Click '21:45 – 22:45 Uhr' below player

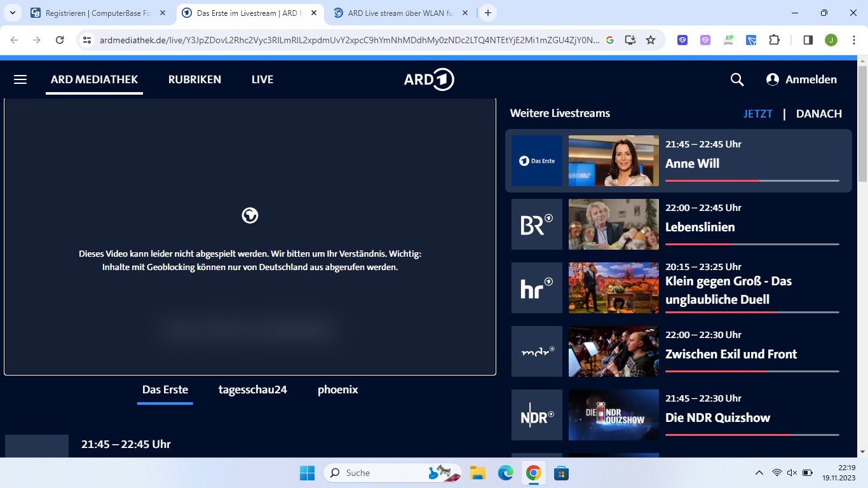click(126, 444)
